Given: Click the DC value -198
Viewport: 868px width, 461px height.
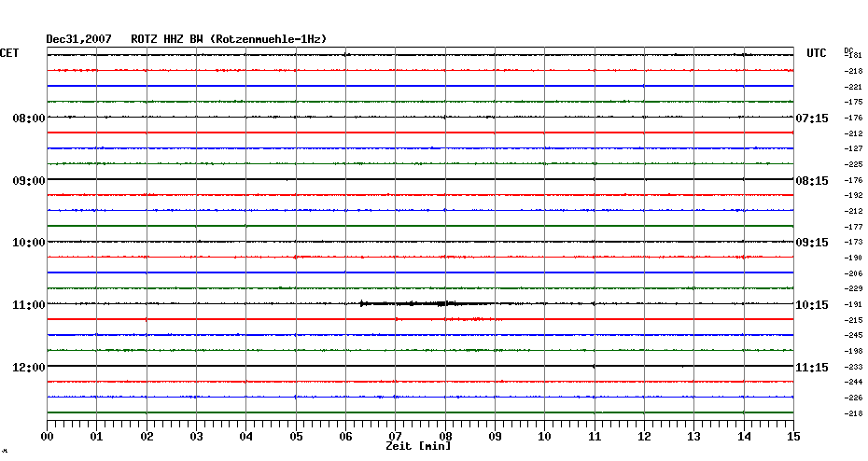Looking at the screenshot, I should point(853,351).
